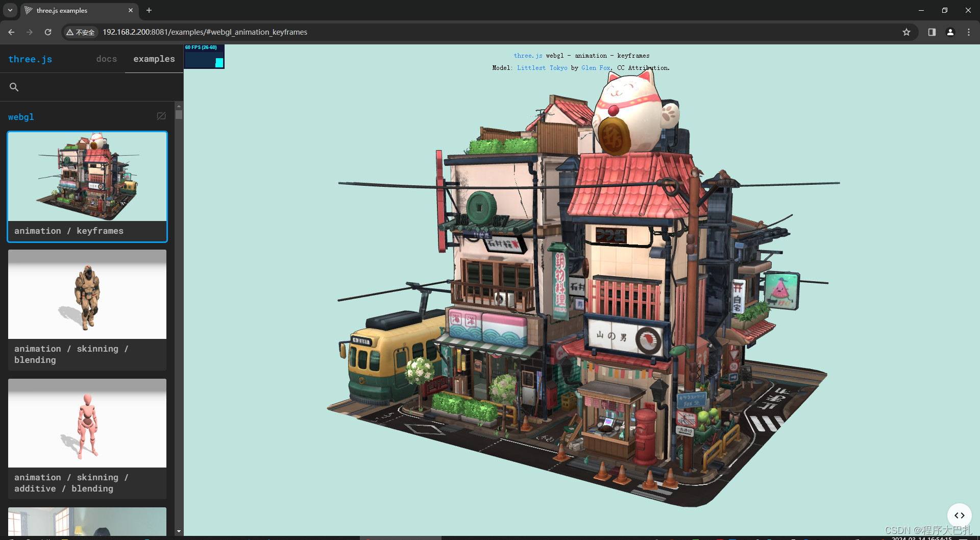Click the webgl category heading
980x540 pixels.
coord(21,117)
